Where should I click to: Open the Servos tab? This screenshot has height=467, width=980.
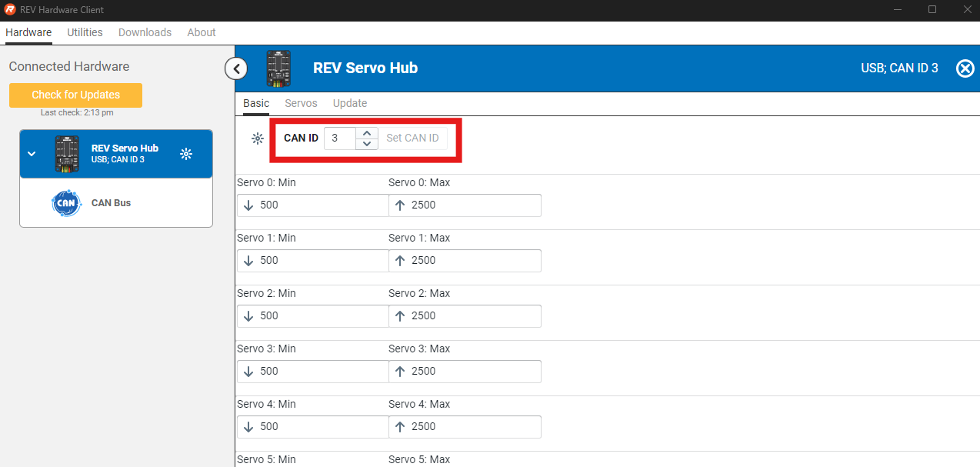(x=301, y=103)
